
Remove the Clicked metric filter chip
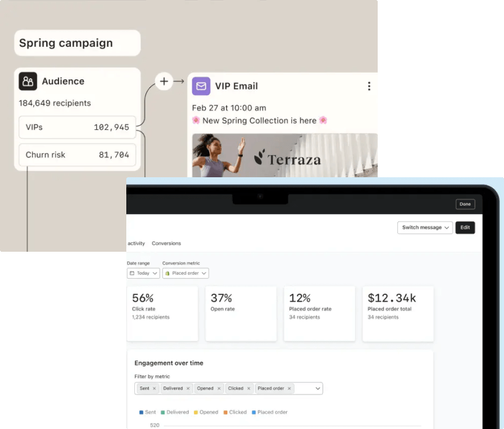[248, 388]
